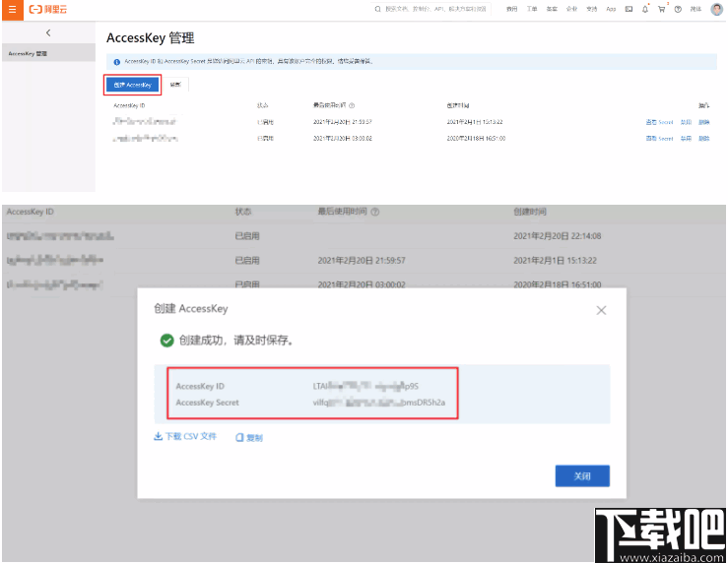
Task: Click the help icon beside 最后使用时间 in top table
Action: (x=352, y=105)
